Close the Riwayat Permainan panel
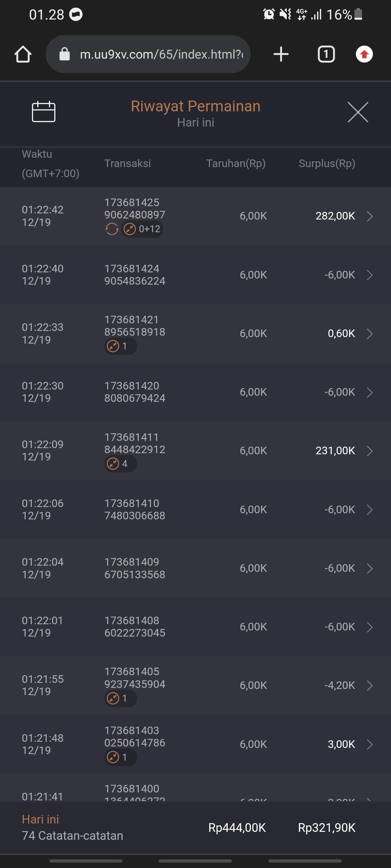The height and width of the screenshot is (868, 391). pos(358,112)
